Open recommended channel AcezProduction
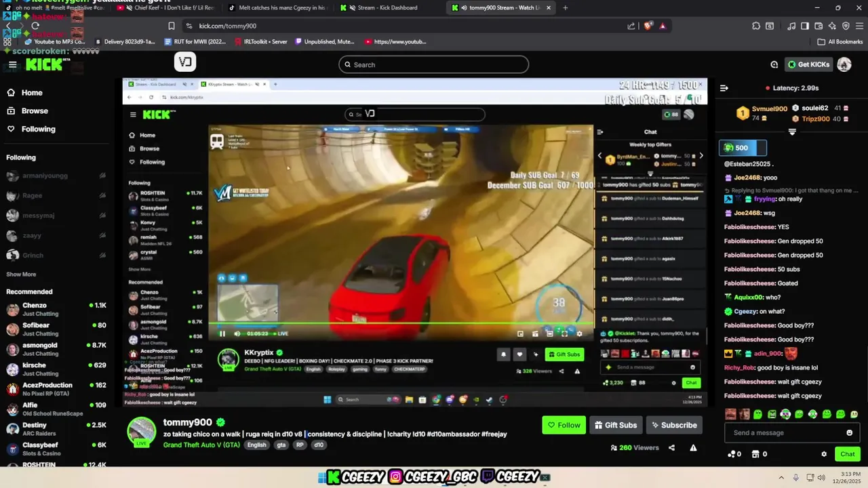 [x=56, y=389]
